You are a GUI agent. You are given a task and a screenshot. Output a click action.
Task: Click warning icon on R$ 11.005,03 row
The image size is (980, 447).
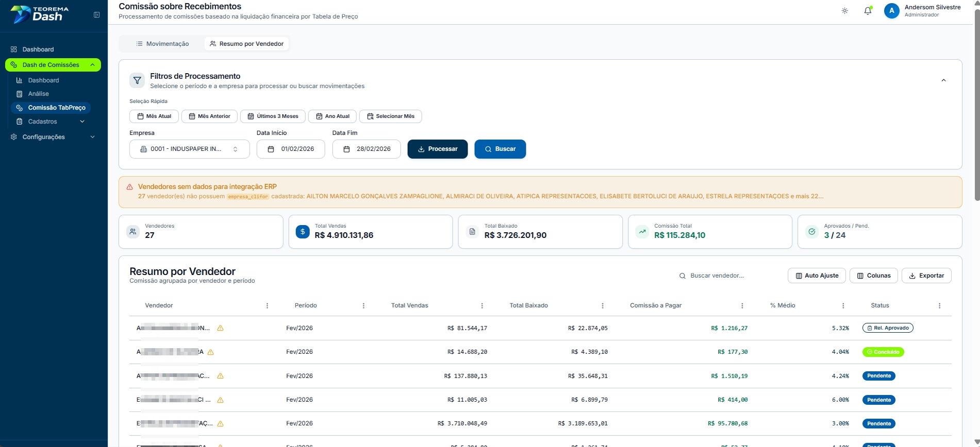220,400
